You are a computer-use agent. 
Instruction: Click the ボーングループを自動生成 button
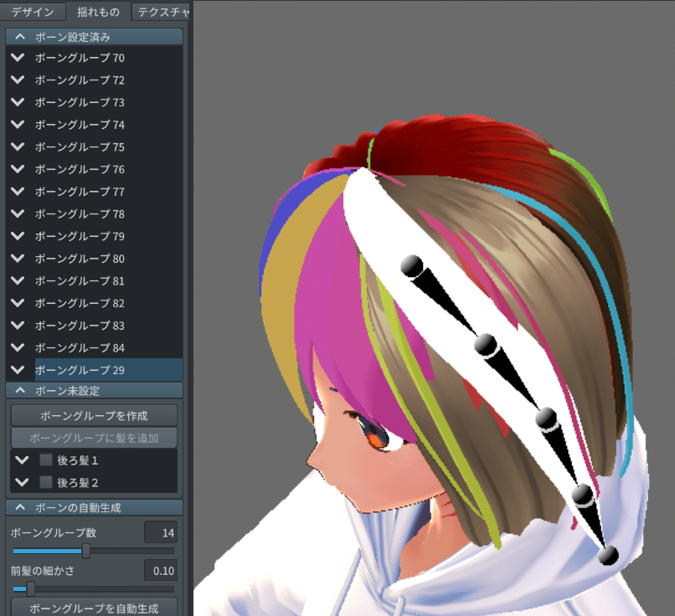click(94, 608)
